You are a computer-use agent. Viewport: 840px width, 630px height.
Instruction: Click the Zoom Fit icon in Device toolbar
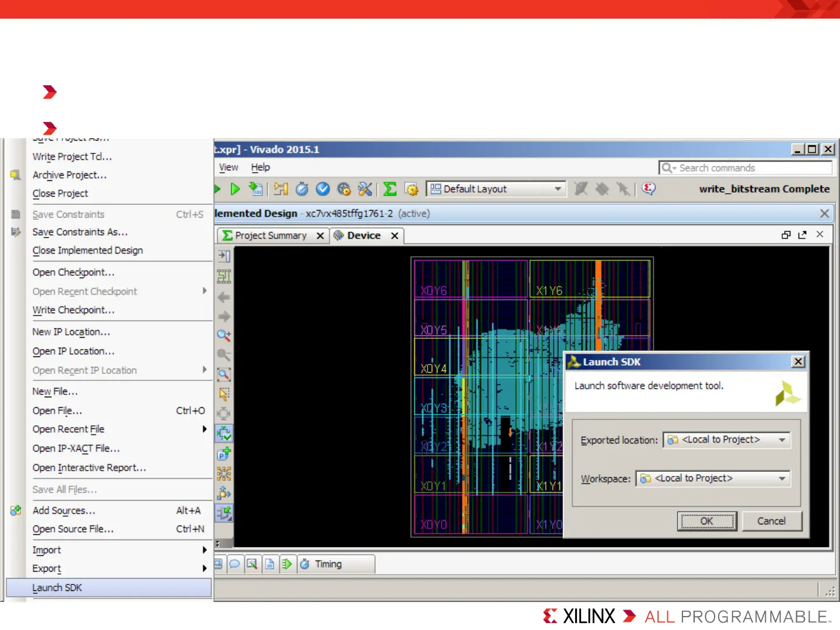[223, 374]
